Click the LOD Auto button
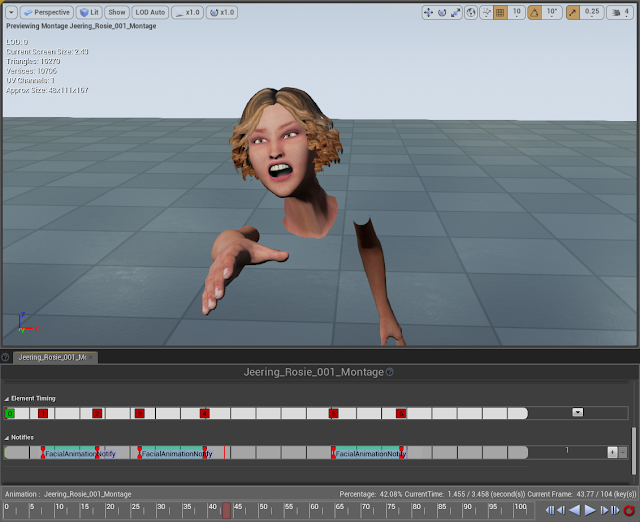Image resolution: width=640 pixels, height=522 pixels. (x=150, y=12)
